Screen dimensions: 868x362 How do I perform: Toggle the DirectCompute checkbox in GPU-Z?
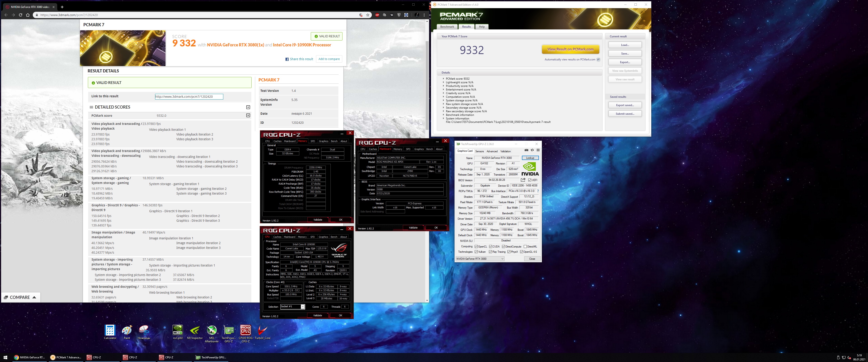click(503, 246)
